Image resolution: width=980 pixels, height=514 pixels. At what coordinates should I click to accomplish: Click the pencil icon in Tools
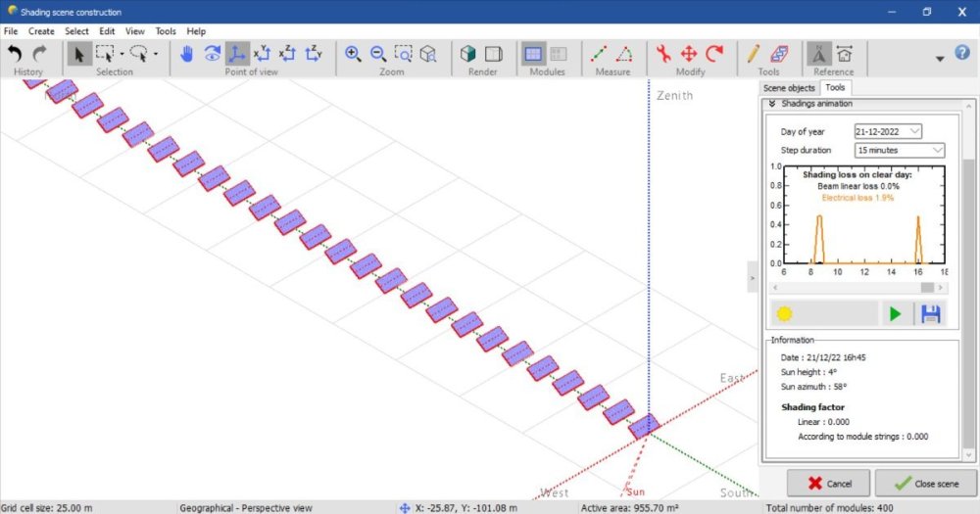pyautogui.click(x=754, y=55)
